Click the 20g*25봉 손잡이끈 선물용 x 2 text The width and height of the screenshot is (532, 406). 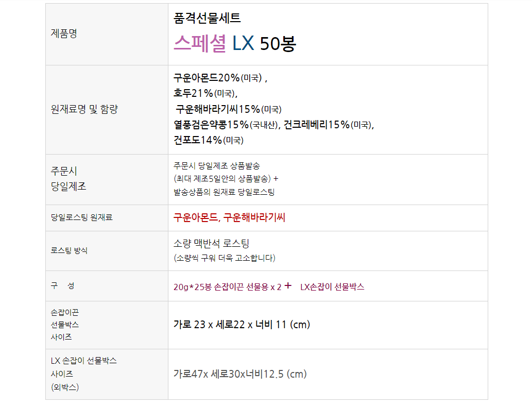pyautogui.click(x=228, y=287)
